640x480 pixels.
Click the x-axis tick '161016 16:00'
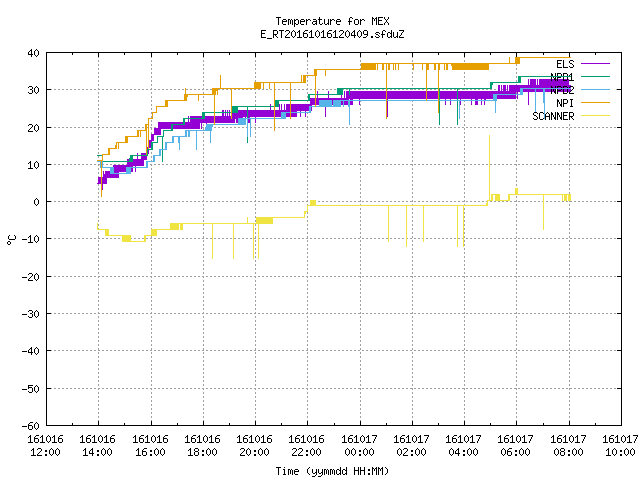click(x=150, y=446)
